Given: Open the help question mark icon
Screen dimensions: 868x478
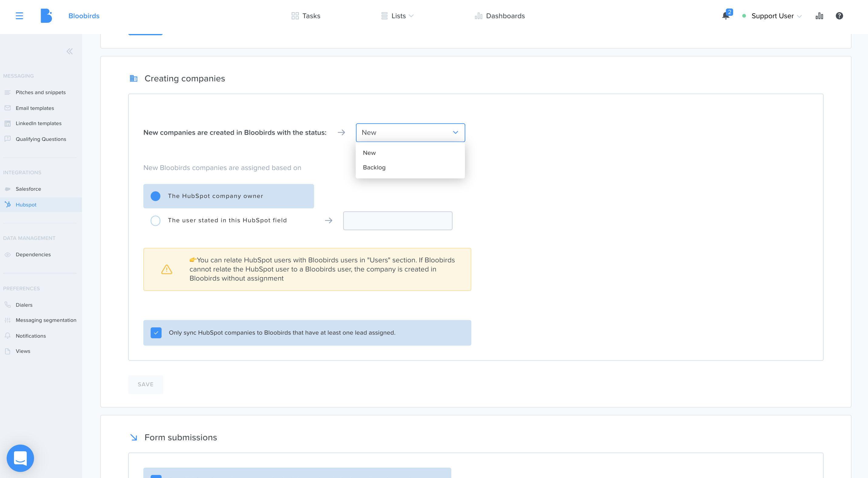Looking at the screenshot, I should point(839,16).
